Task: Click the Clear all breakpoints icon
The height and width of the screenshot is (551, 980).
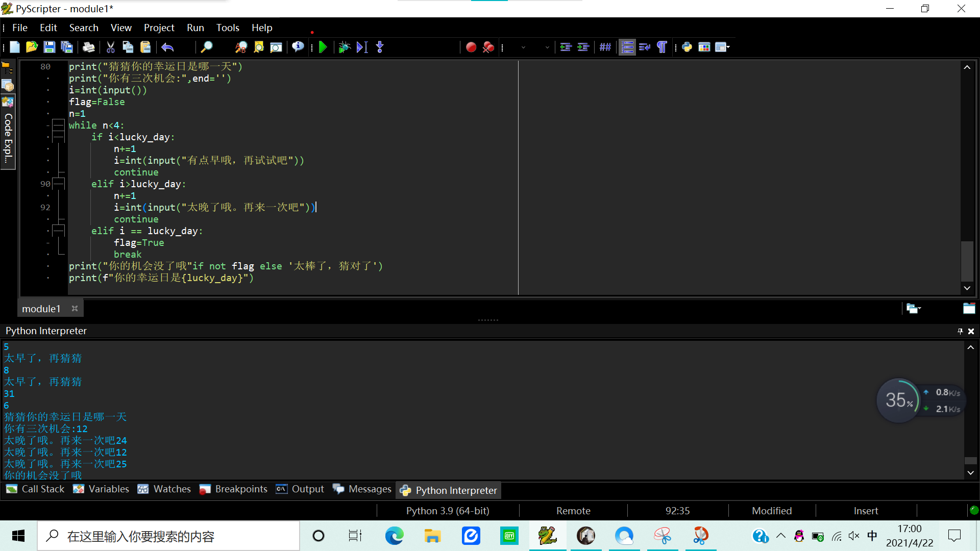Action: tap(488, 47)
